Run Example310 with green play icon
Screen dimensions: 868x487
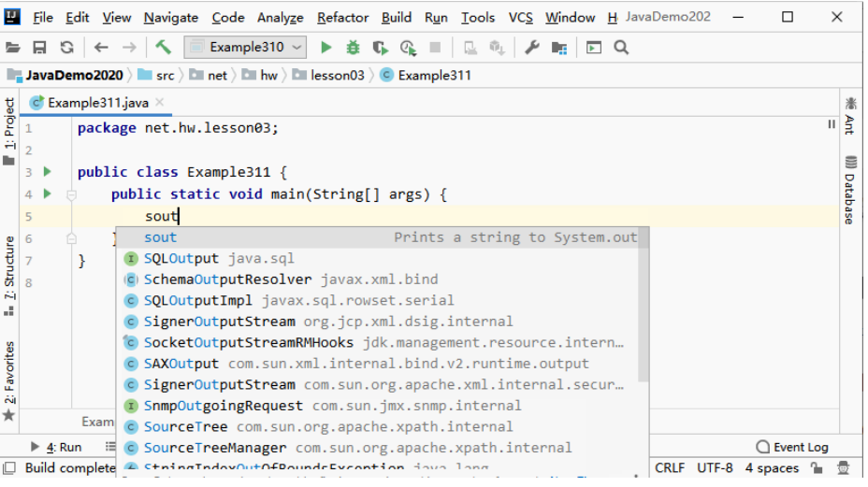click(x=326, y=48)
